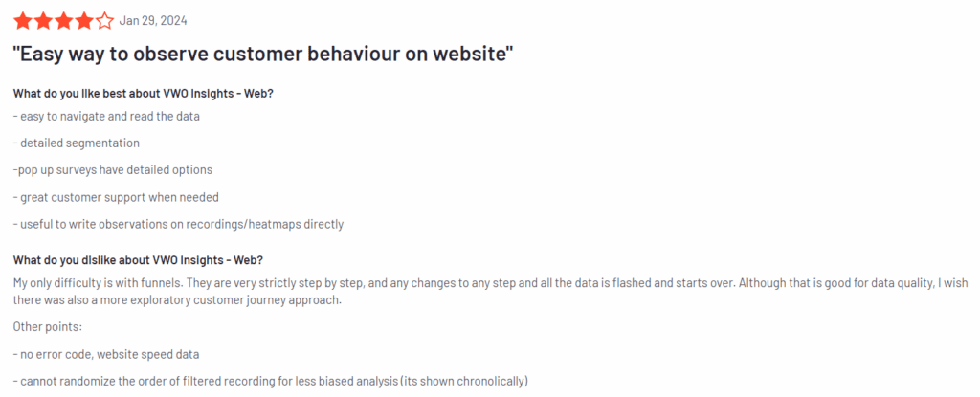The height and width of the screenshot is (397, 980).
Task: Click the pop up surveys line
Action: tap(113, 170)
